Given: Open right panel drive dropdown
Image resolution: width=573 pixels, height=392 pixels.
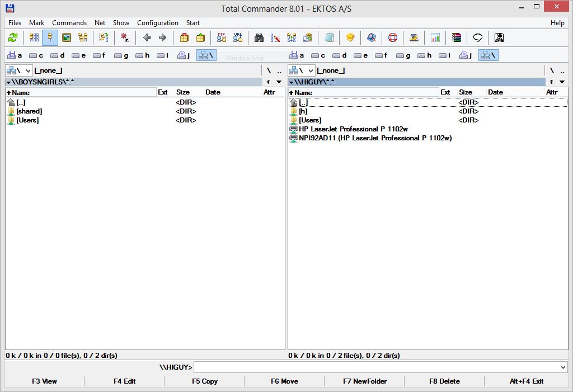Looking at the screenshot, I should (301, 70).
